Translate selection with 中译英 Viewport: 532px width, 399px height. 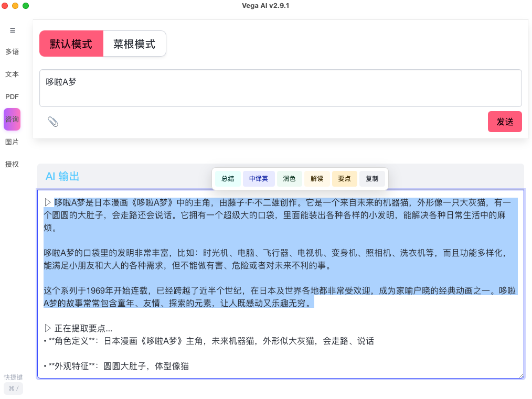coord(259,178)
